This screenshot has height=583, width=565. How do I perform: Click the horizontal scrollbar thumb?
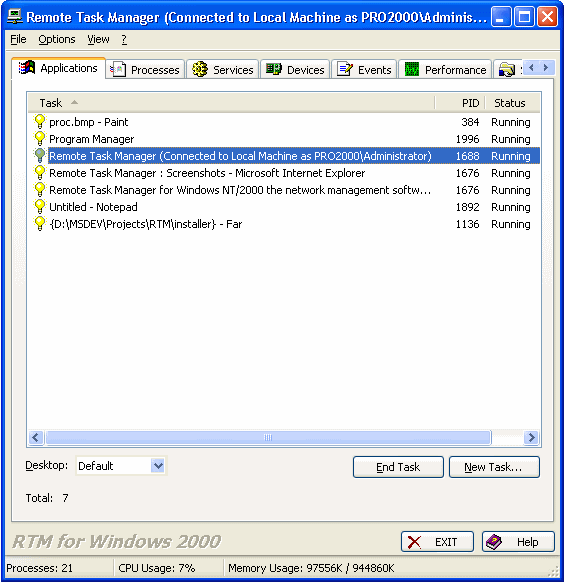click(268, 437)
